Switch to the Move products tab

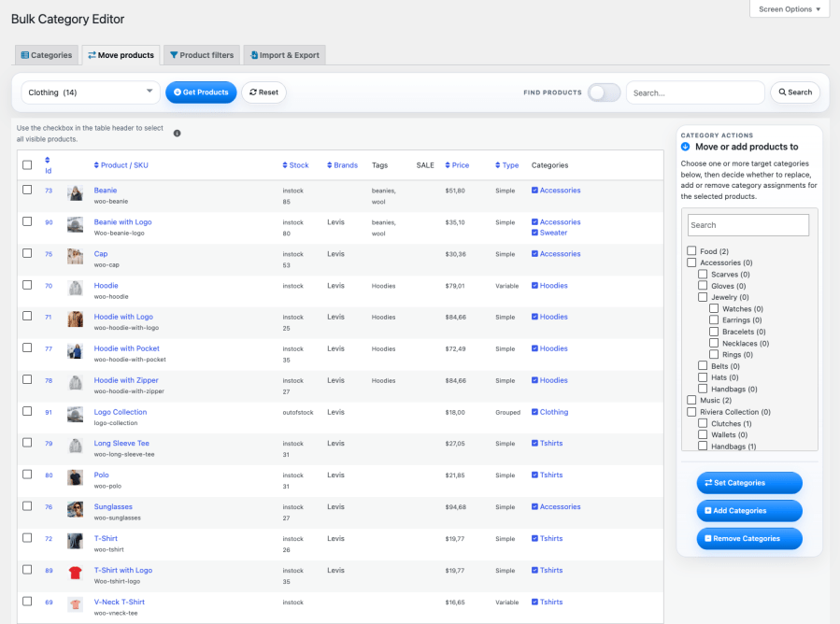[x=121, y=55]
